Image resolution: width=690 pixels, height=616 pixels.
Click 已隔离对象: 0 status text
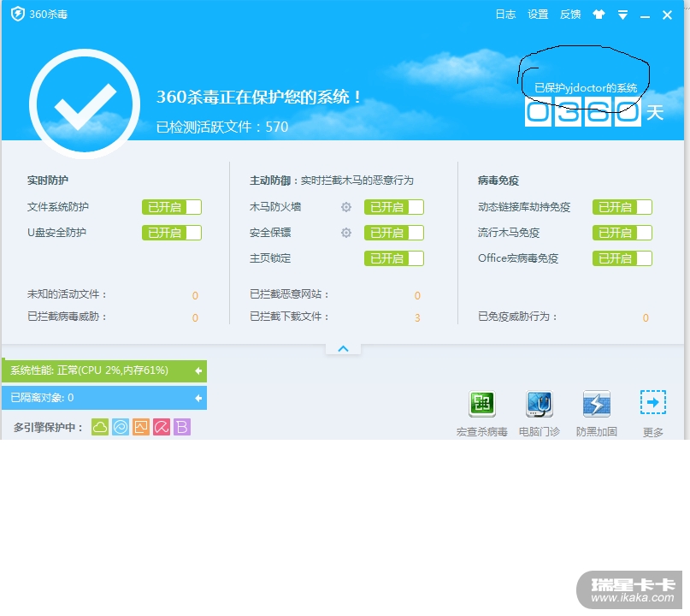point(42,398)
